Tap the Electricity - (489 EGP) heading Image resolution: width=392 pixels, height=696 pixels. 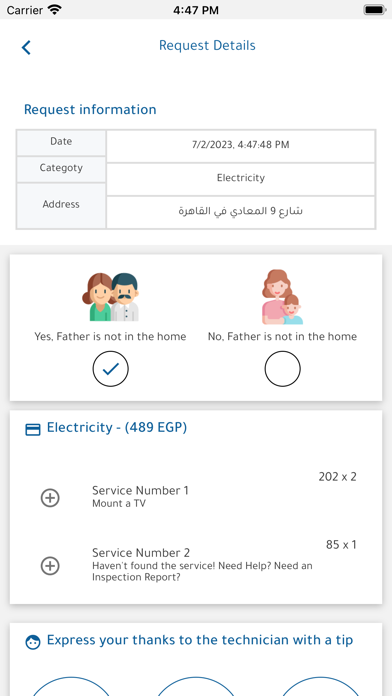[x=117, y=427]
